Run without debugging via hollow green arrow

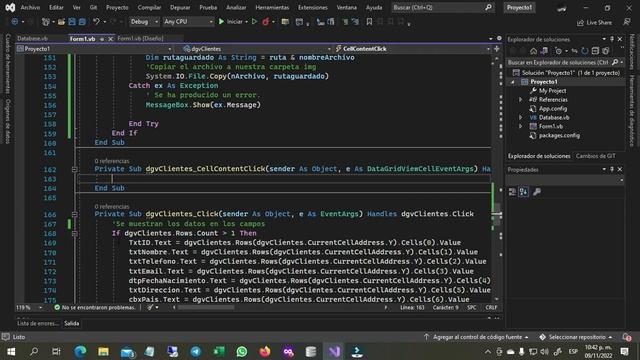pyautogui.click(x=254, y=22)
